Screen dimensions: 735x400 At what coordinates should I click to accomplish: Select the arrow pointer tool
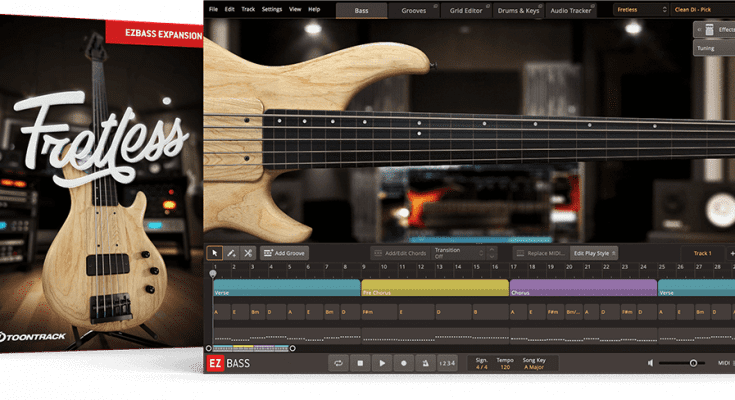pyautogui.click(x=213, y=253)
